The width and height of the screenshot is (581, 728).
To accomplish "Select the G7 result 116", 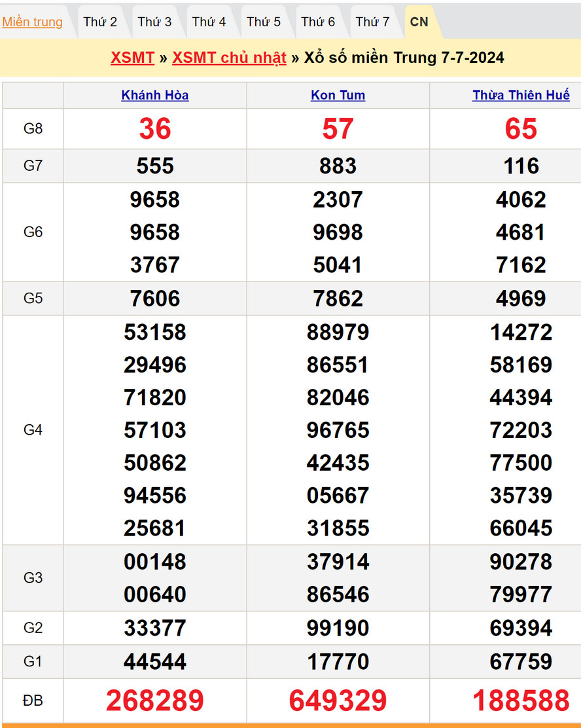I will (x=521, y=166).
